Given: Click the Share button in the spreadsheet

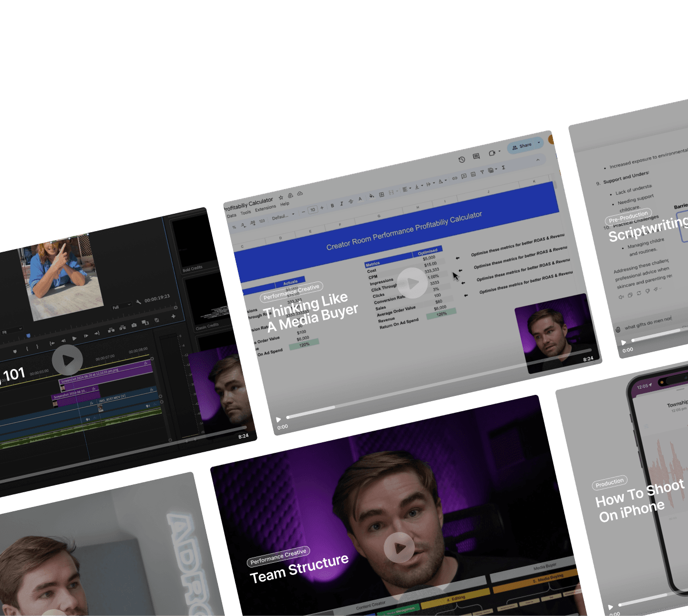Looking at the screenshot, I should (522, 146).
